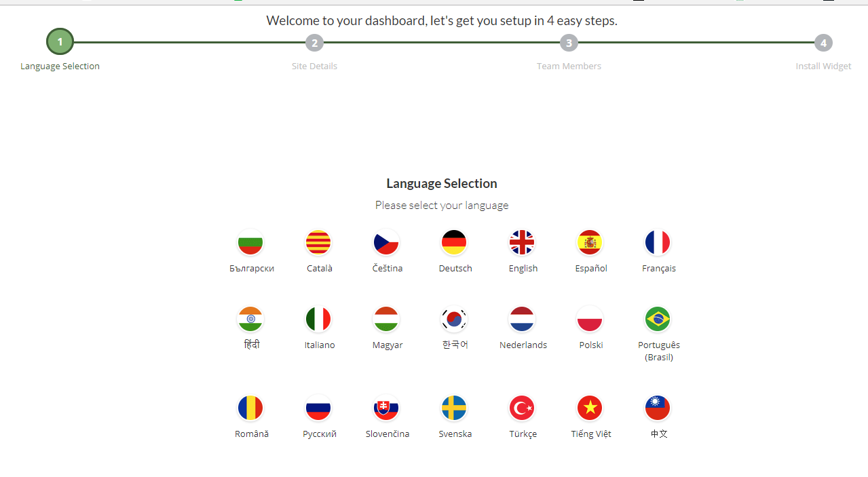868x477 pixels.
Task: Choose the Català flag icon
Action: (x=318, y=242)
